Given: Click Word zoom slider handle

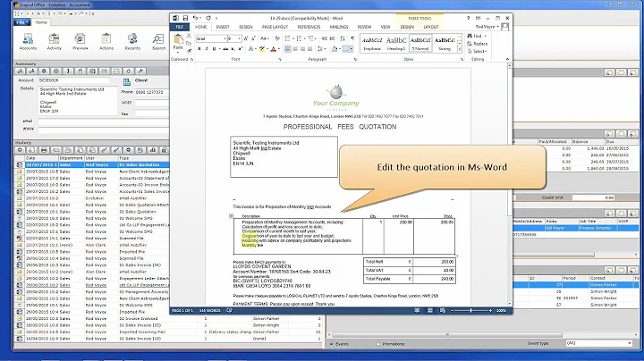Looking at the screenshot, I should [470, 311].
